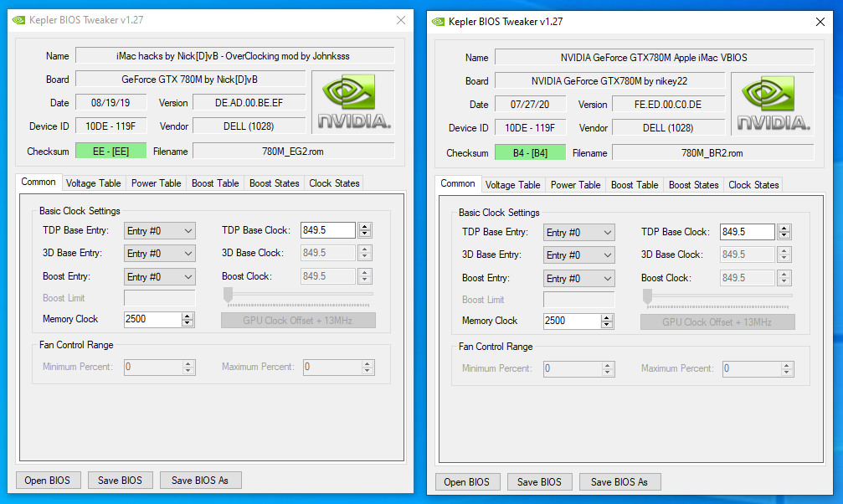The height and width of the screenshot is (504, 843).
Task: Open 3D Base Entry dropdown in right window
Action: pyautogui.click(x=579, y=255)
